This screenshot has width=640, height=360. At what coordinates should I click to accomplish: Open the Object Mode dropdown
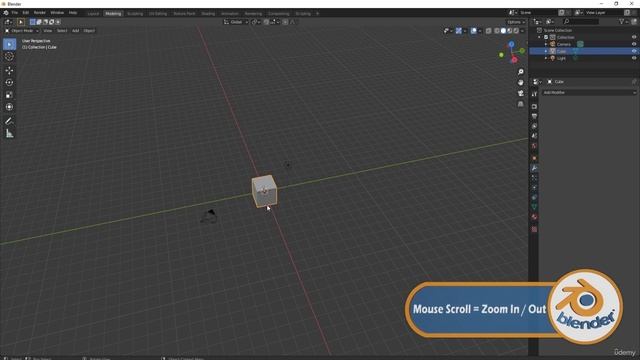click(x=22, y=31)
